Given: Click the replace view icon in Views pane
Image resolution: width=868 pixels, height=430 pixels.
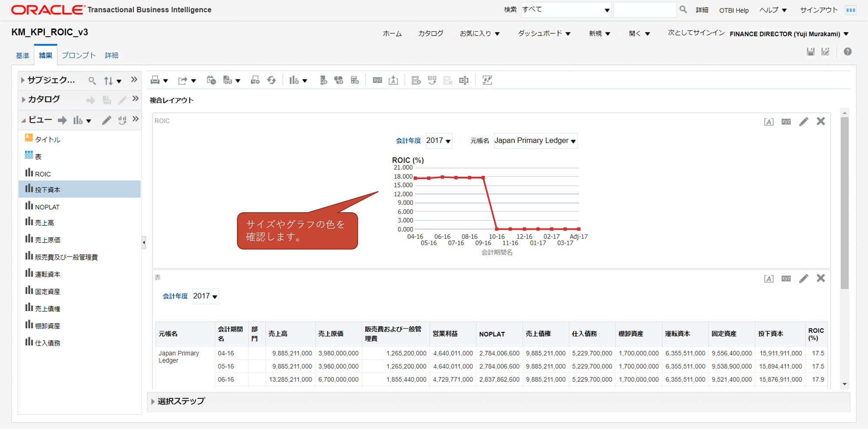Looking at the screenshot, I should (122, 120).
